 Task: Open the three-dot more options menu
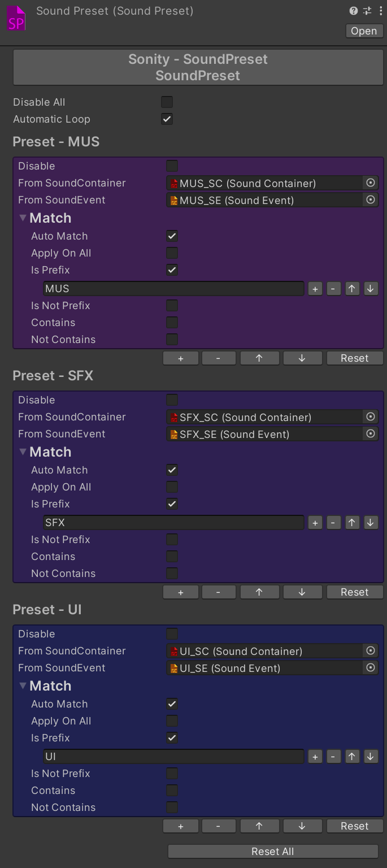pos(380,11)
